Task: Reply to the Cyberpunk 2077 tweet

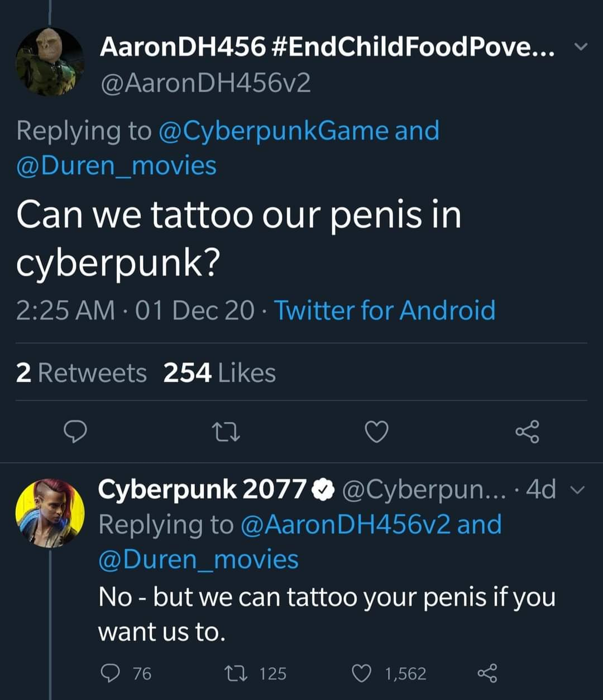Action: [108, 673]
